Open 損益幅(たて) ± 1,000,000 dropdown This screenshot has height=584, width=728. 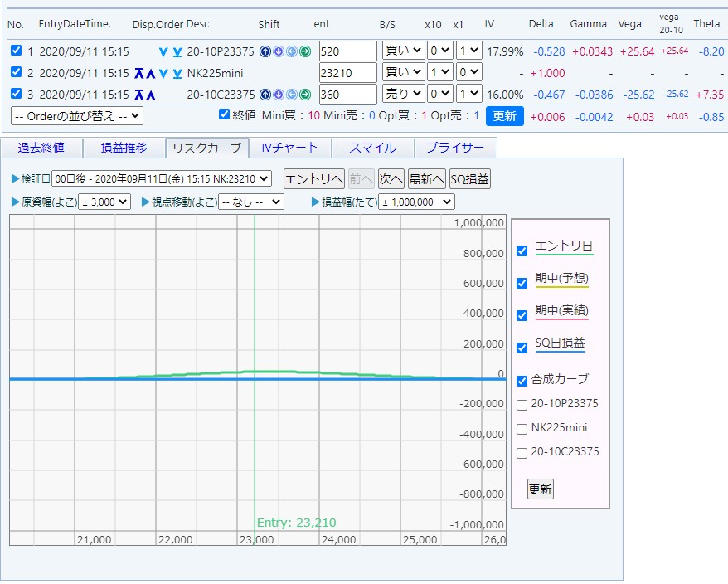coord(417,202)
